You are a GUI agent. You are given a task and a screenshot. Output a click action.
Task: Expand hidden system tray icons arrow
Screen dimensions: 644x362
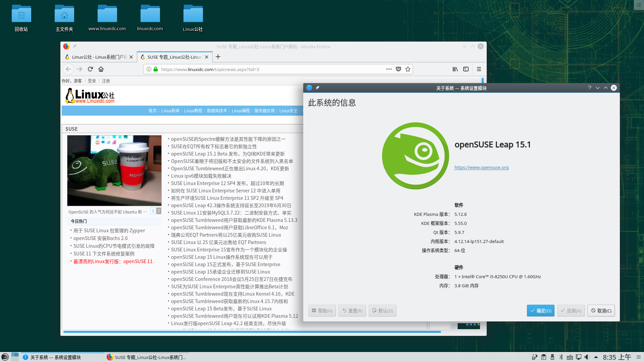click(x=596, y=357)
